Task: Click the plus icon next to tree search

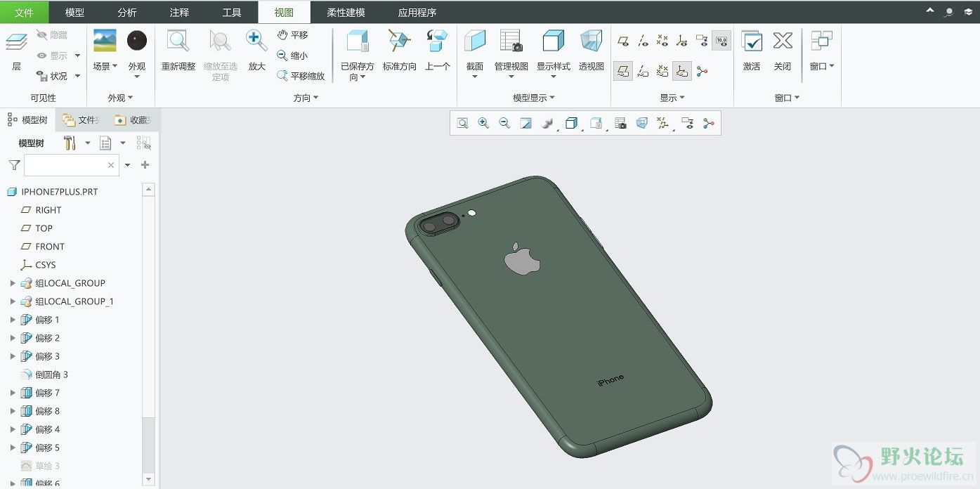Action: (145, 165)
